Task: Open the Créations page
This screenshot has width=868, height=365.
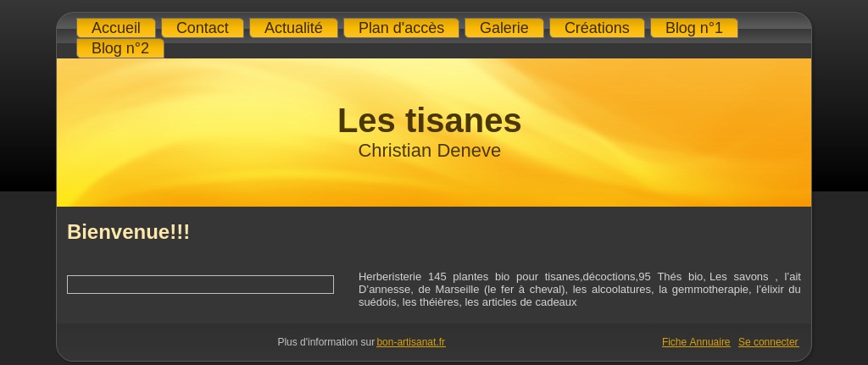Action: coord(597,28)
